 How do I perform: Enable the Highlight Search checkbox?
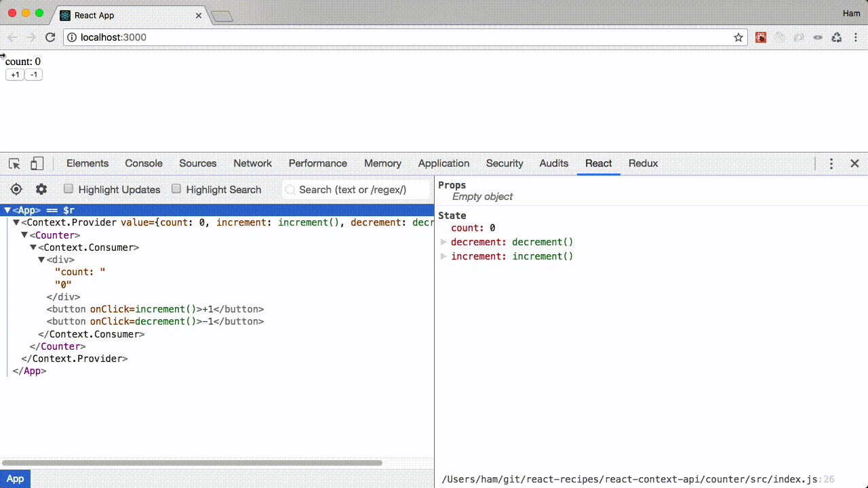coord(176,189)
